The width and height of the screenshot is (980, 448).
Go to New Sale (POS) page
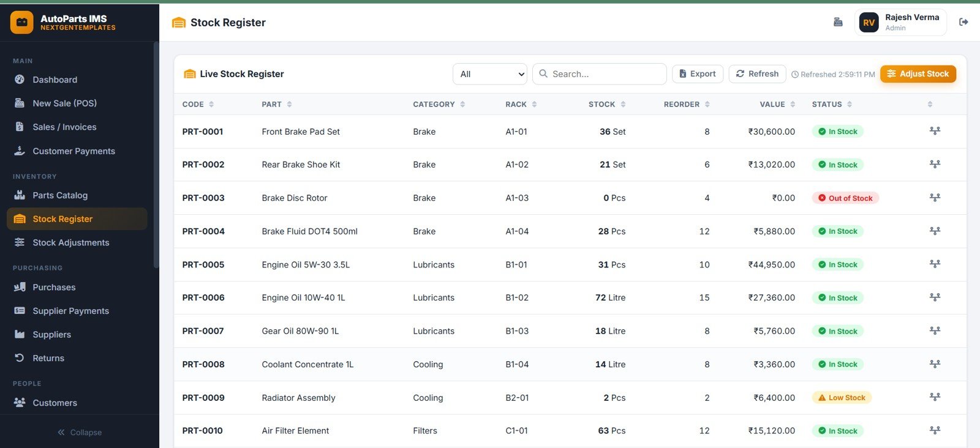77,103
